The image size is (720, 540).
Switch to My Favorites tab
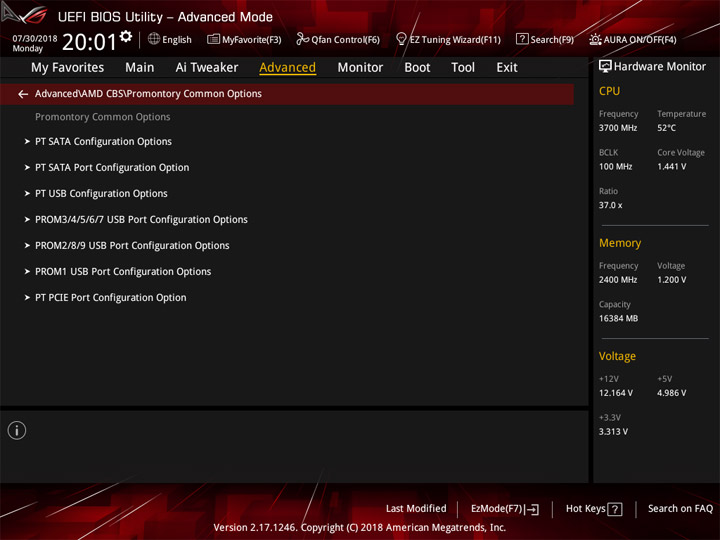(68, 68)
